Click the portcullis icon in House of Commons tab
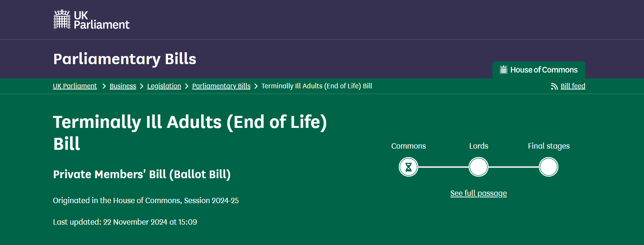Screen dimensions: 644x245 (x=504, y=70)
